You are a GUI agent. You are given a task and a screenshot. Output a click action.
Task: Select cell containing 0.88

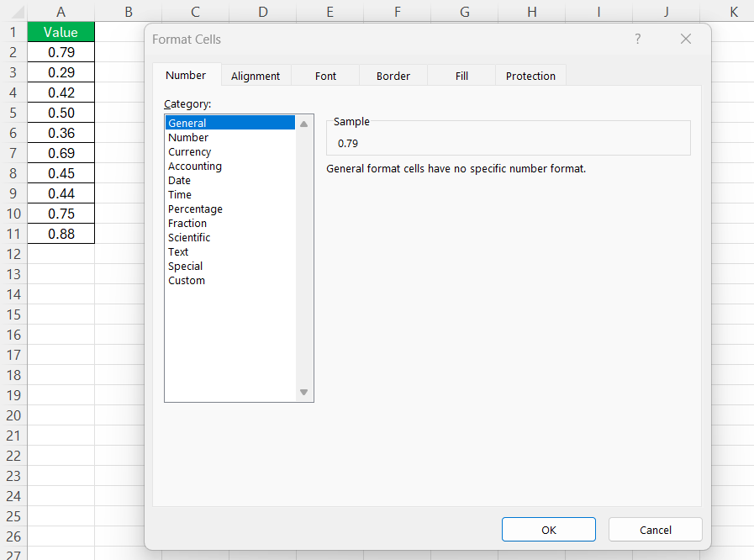point(61,234)
